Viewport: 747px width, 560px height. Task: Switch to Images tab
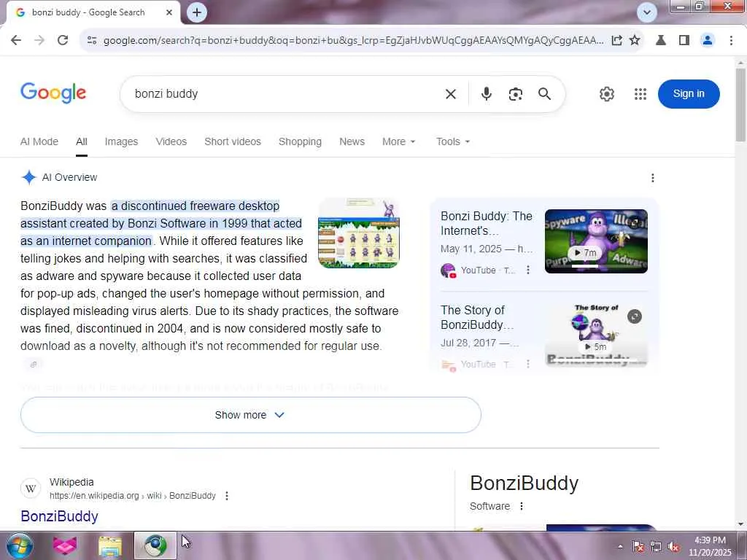[x=121, y=141]
